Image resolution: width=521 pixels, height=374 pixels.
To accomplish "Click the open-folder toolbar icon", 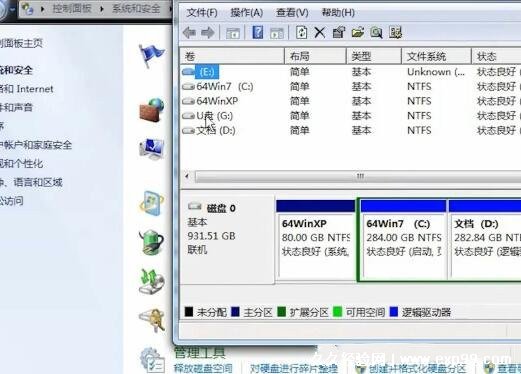I will 358,33.
